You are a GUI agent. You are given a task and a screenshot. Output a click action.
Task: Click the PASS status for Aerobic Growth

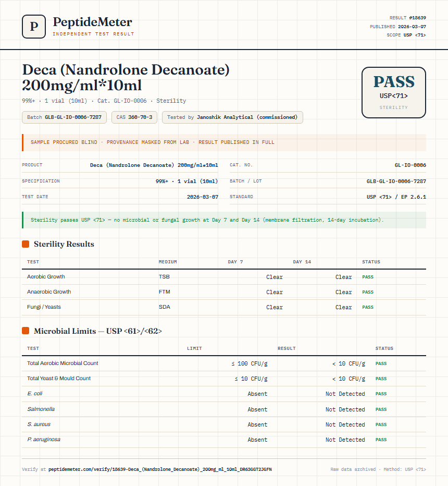[368, 277]
